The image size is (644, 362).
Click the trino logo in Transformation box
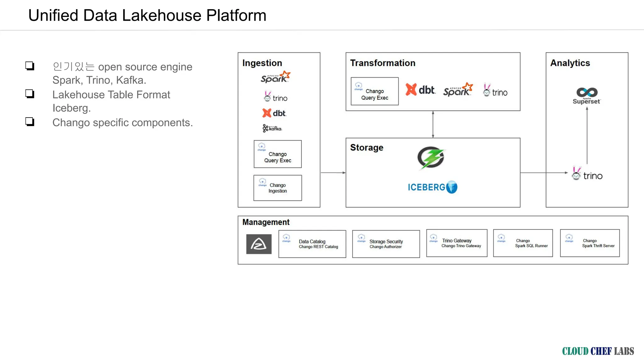(495, 90)
